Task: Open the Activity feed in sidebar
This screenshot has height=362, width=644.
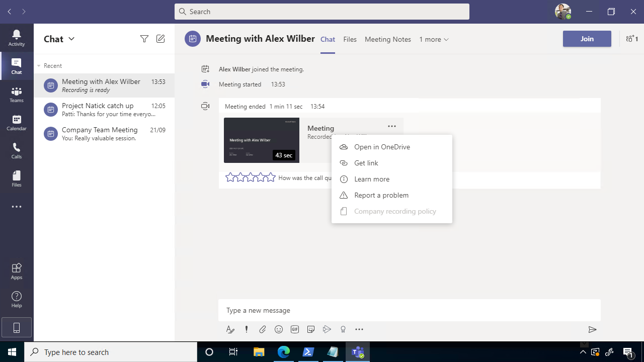Action: [x=17, y=38]
